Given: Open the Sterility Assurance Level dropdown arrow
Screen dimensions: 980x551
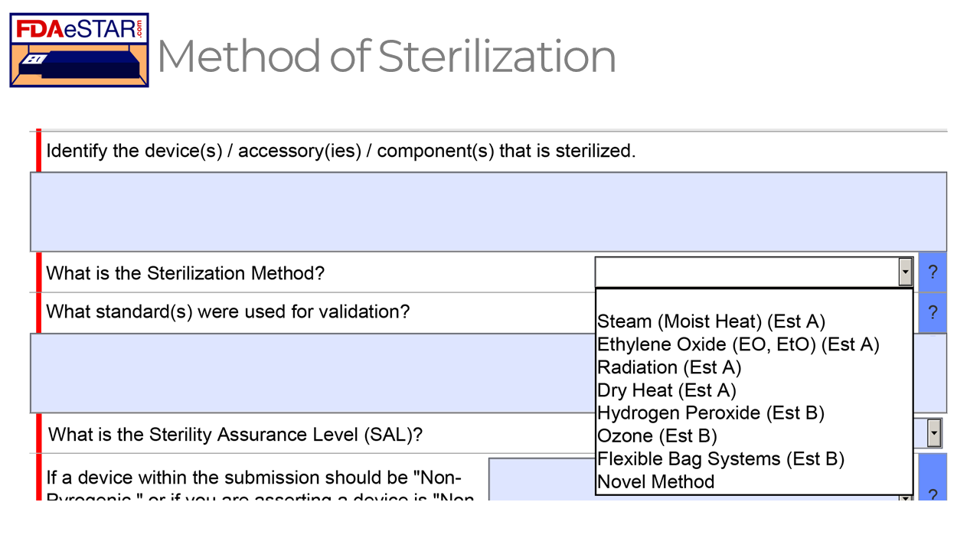Looking at the screenshot, I should (936, 433).
